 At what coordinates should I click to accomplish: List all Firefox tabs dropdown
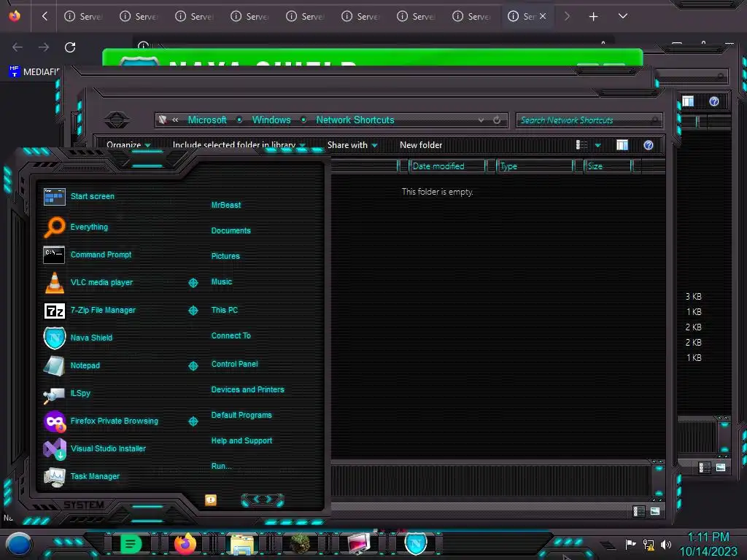click(623, 16)
